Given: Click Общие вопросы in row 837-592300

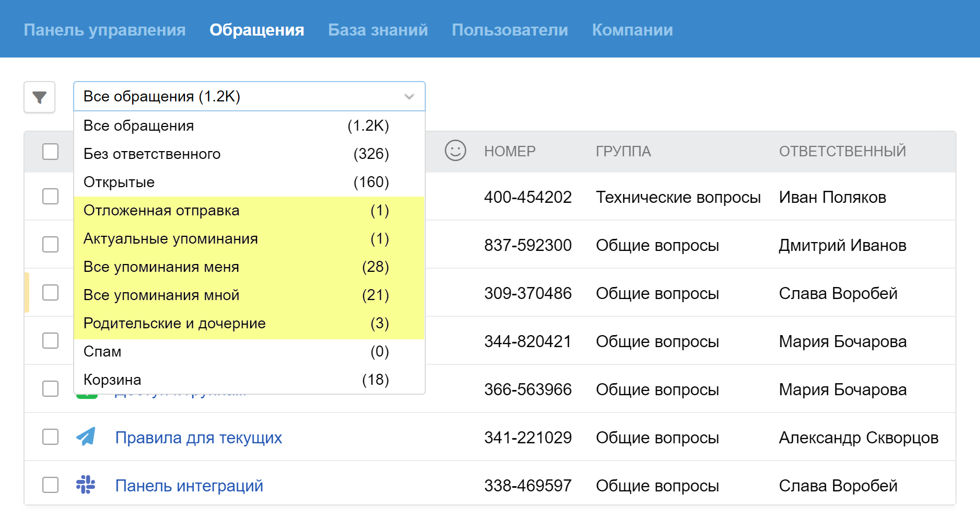Looking at the screenshot, I should 657,245.
